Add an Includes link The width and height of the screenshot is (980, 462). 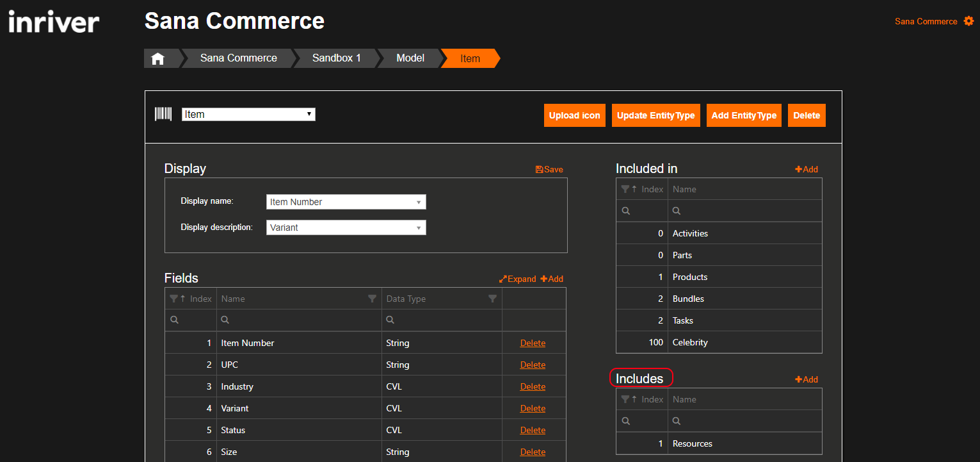(807, 379)
